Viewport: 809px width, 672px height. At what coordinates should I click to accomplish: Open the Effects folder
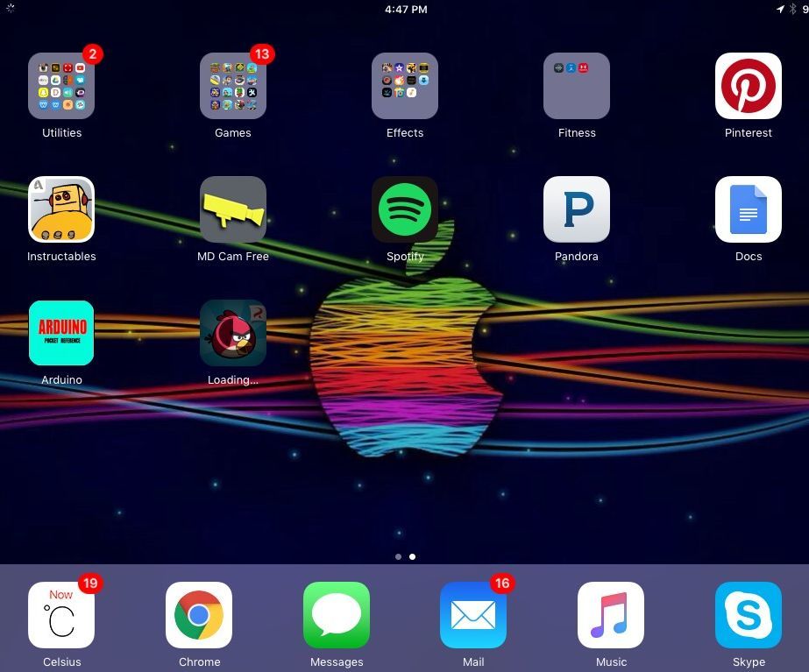coord(405,86)
